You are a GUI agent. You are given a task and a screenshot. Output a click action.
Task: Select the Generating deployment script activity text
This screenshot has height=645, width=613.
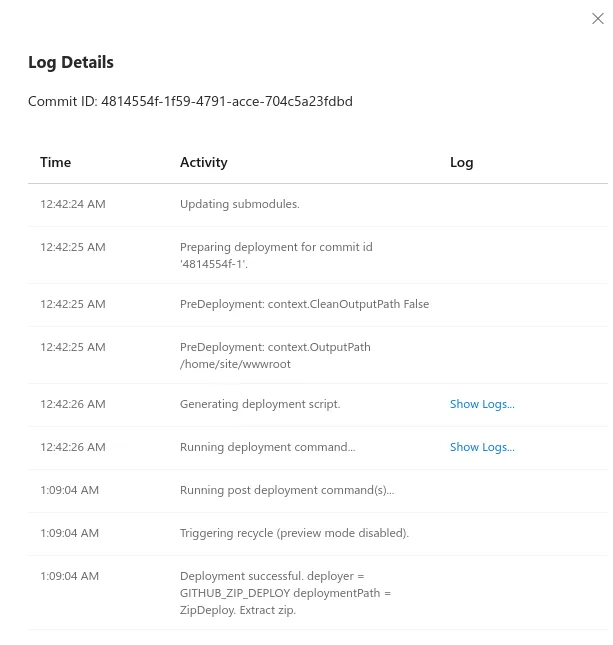(260, 404)
